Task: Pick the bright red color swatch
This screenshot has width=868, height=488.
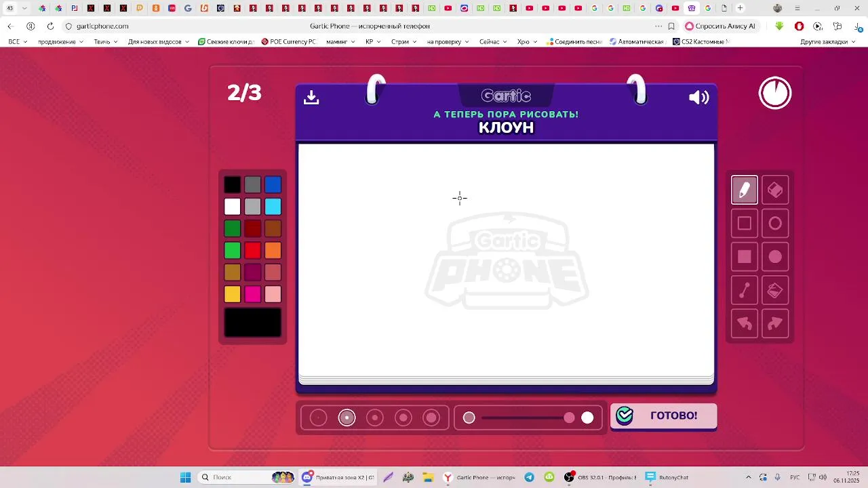Action: (x=252, y=250)
